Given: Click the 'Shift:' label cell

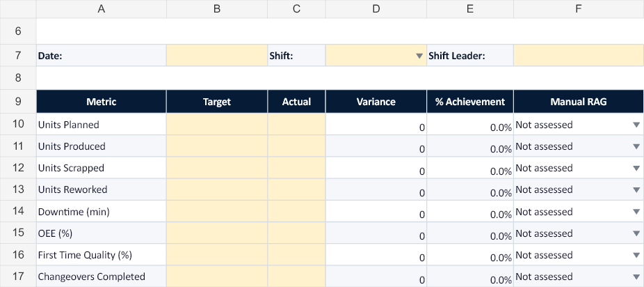Looking at the screenshot, I should click(x=296, y=56).
